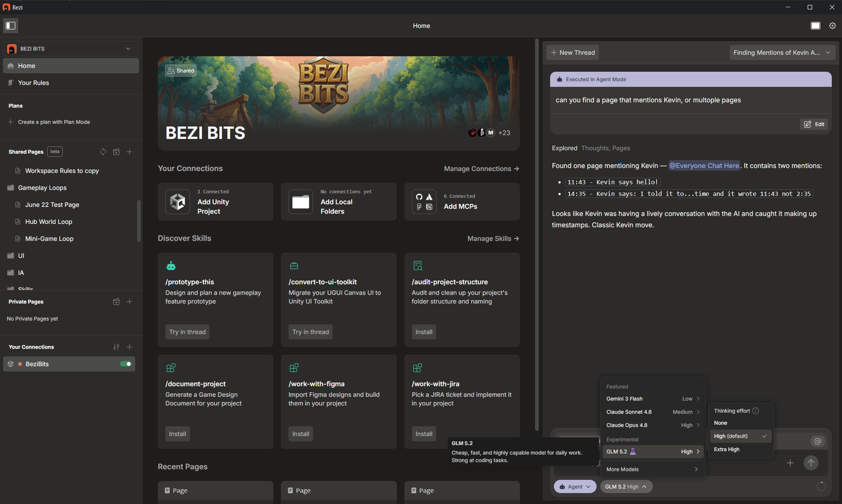Select High (default) thinking effort

click(740, 436)
